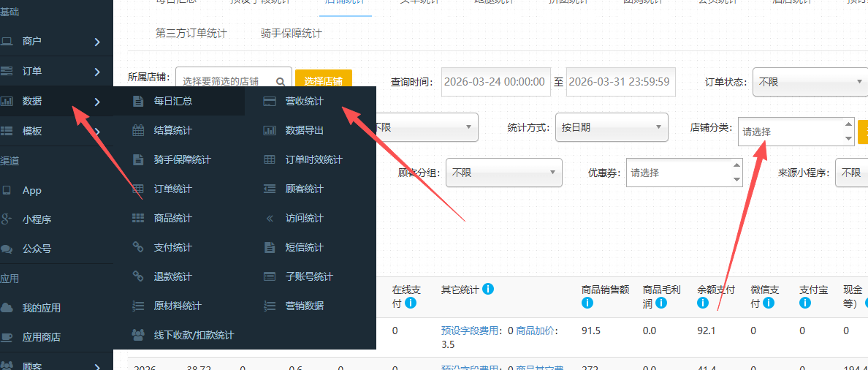868x370 pixels.
Task: Click the Google-plus icon for 小程序
Action: coord(7,219)
